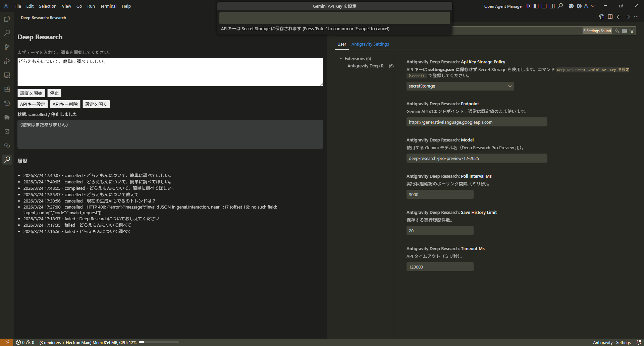The height and width of the screenshot is (346, 644).
Task: Open the Extensions view
Action: (7, 89)
